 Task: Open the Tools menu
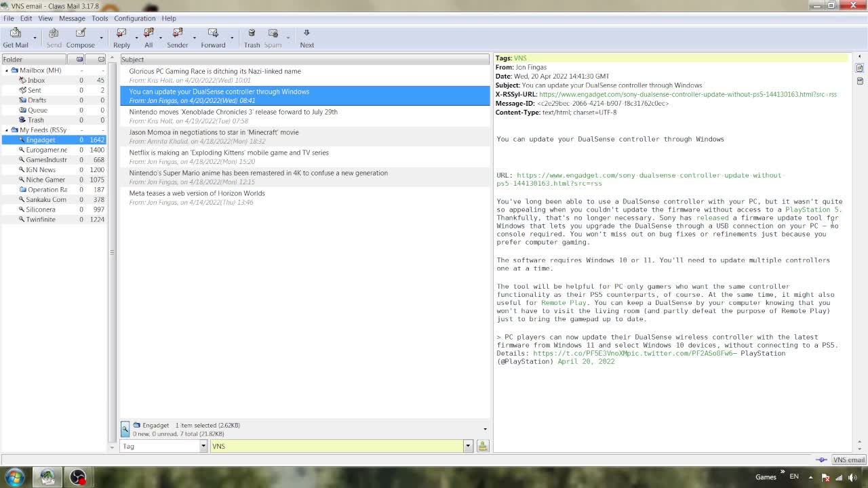coord(100,18)
